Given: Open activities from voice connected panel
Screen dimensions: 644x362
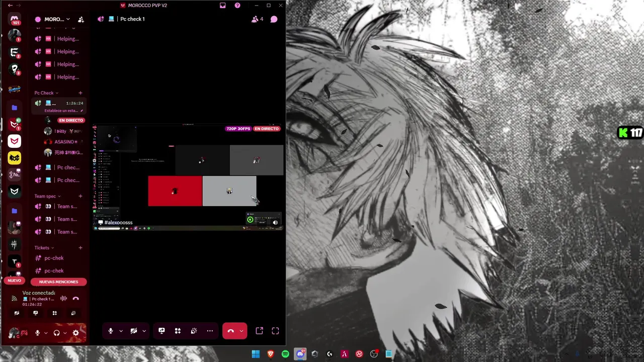Looking at the screenshot, I should [54, 313].
